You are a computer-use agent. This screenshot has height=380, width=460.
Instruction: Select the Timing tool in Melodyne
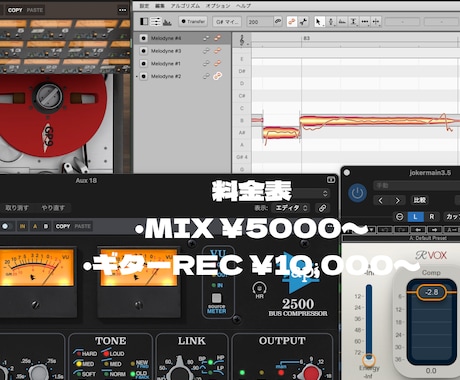coord(365,22)
